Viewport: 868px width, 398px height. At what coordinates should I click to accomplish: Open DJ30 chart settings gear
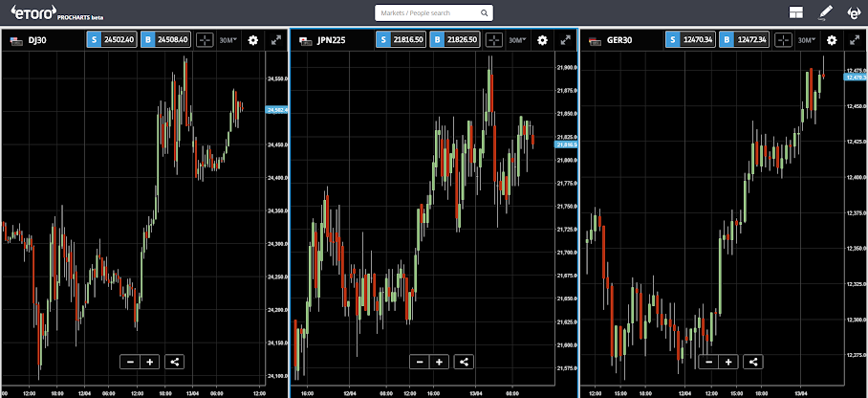253,40
